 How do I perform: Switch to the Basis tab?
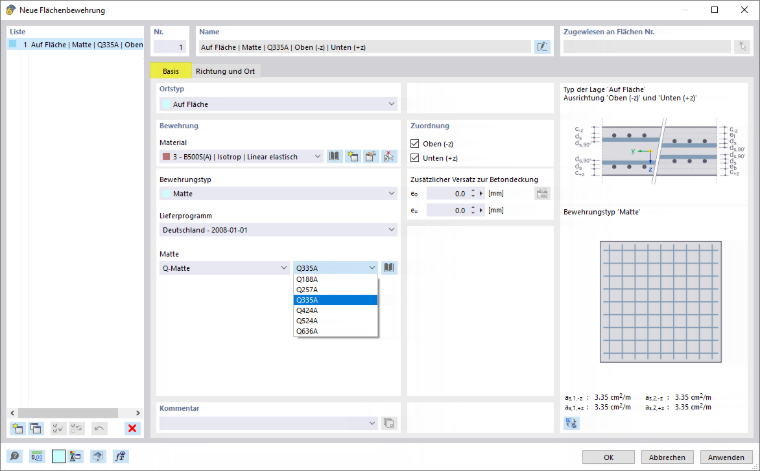click(x=171, y=71)
